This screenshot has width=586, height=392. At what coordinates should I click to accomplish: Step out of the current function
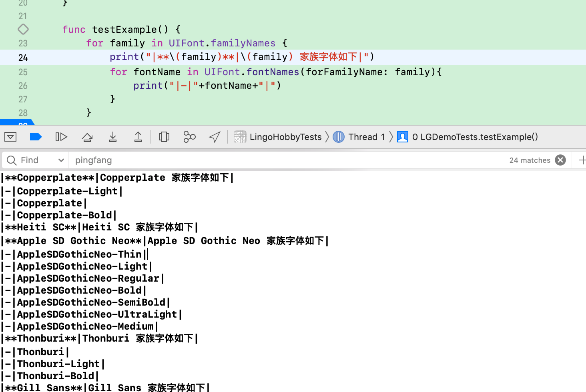138,136
